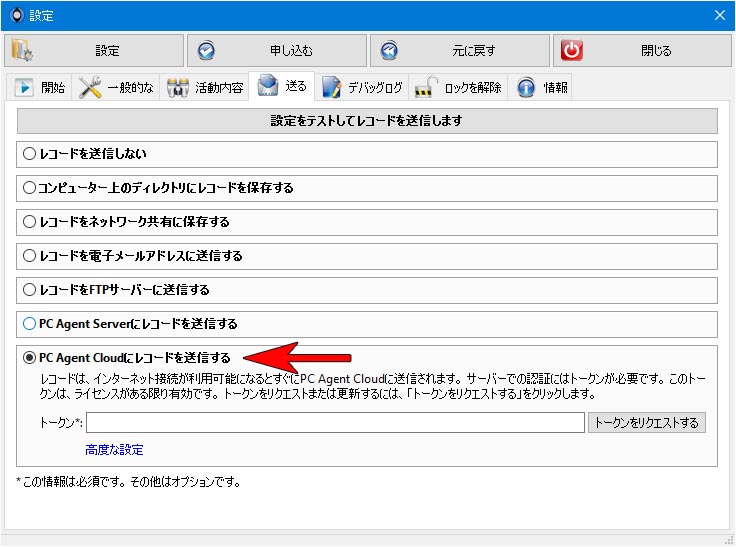Click the 設定 button folder icon
This screenshot has width=736, height=547.
click(x=22, y=50)
